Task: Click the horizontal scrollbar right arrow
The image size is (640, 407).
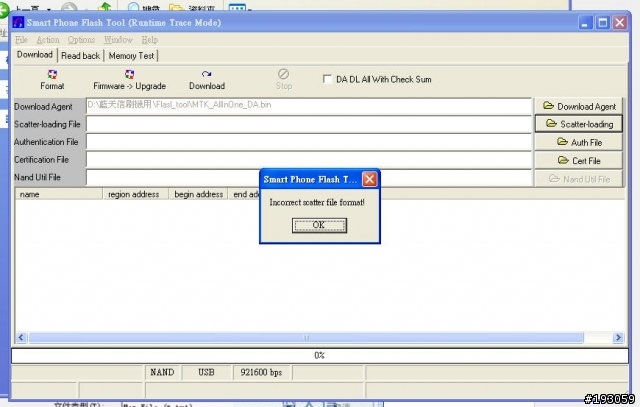Action: click(618, 337)
